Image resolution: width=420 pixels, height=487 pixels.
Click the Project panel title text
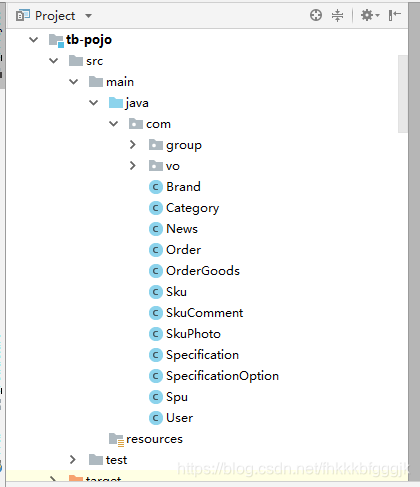(x=55, y=16)
